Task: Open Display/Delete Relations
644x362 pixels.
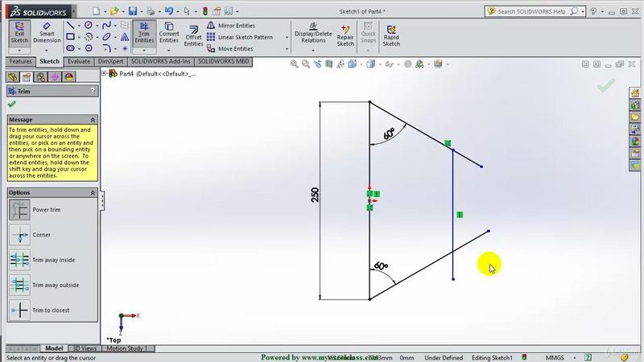Action: pos(313,33)
